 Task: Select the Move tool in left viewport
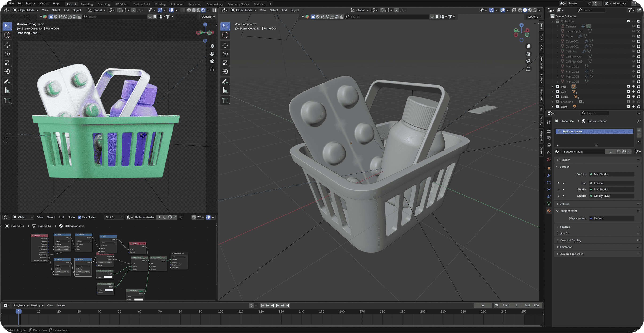tap(7, 45)
